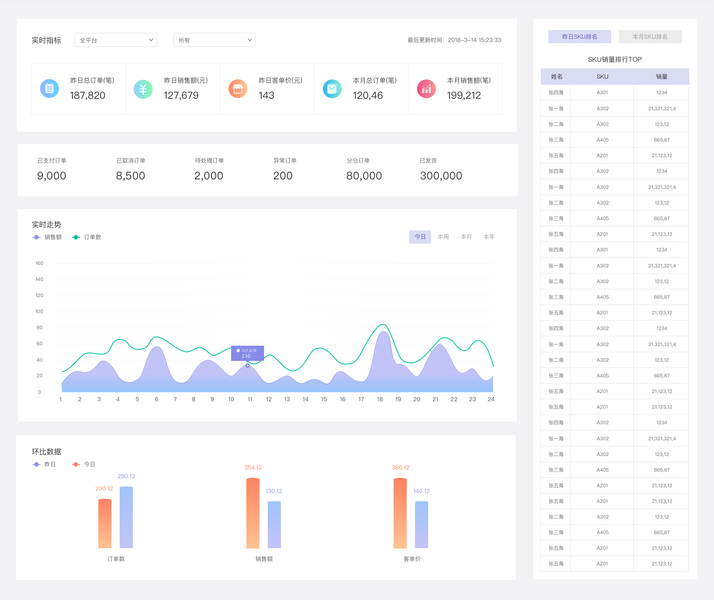Image resolution: width=714 pixels, height=600 pixels.
Task: Click the 已发货 value 300,000
Action: coord(441,176)
